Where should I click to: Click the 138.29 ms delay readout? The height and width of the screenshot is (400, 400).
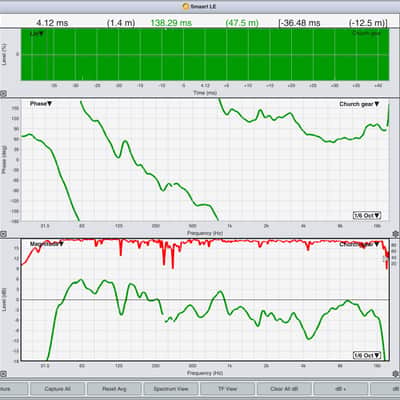tap(171, 23)
